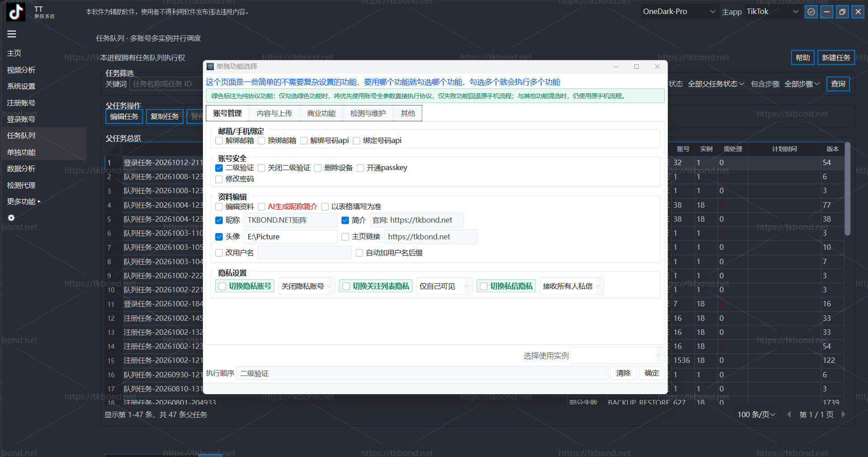Toggle 切换隐私账号 checkbox
The height and width of the screenshot is (457, 868).
222,286
